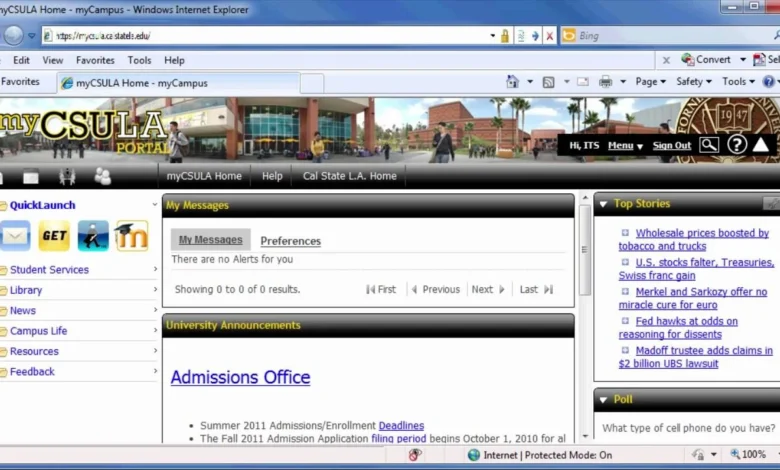Open the email QuickLaunch icon
This screenshot has width=780, height=470.
pyautogui.click(x=15, y=236)
